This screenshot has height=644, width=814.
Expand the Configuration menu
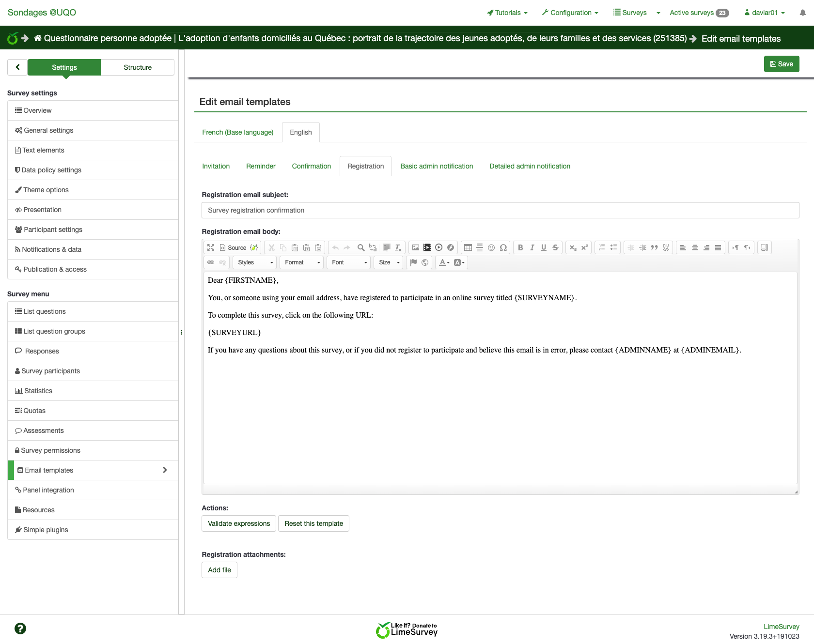[x=570, y=13]
